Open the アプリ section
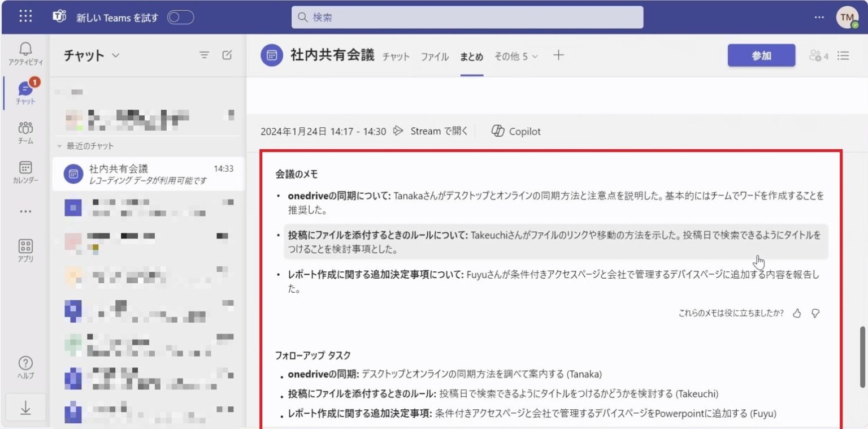The height and width of the screenshot is (429, 868). pyautogui.click(x=25, y=249)
